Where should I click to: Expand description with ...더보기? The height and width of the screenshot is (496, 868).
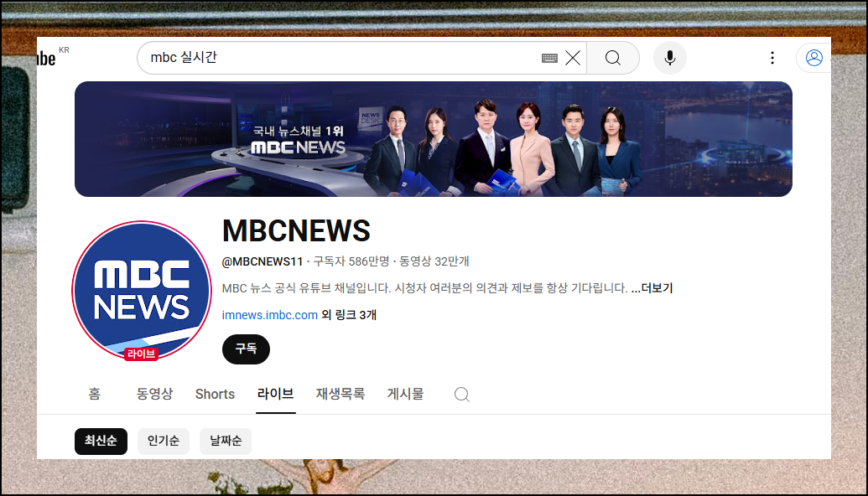[x=652, y=288]
